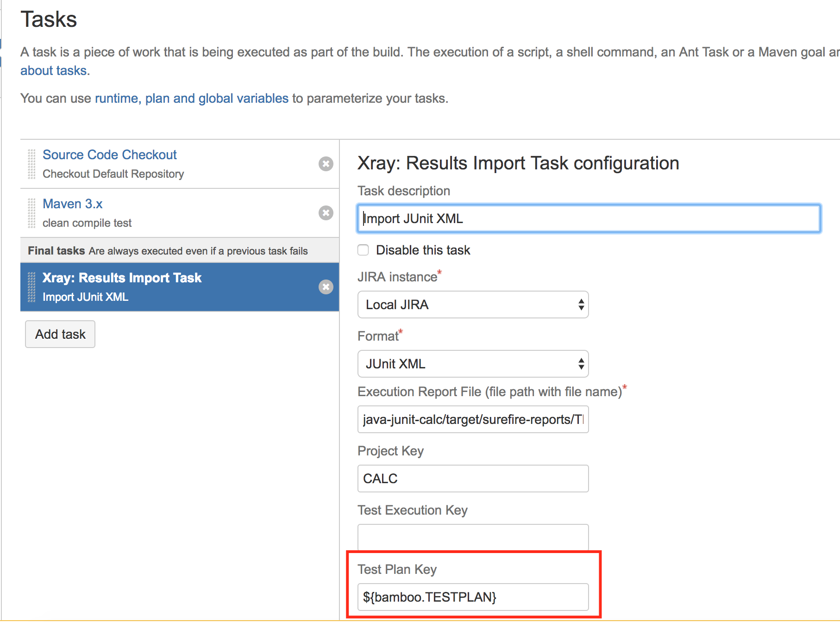This screenshot has height=622, width=840.
Task: Click the Final tasks section header
Action: point(180,250)
